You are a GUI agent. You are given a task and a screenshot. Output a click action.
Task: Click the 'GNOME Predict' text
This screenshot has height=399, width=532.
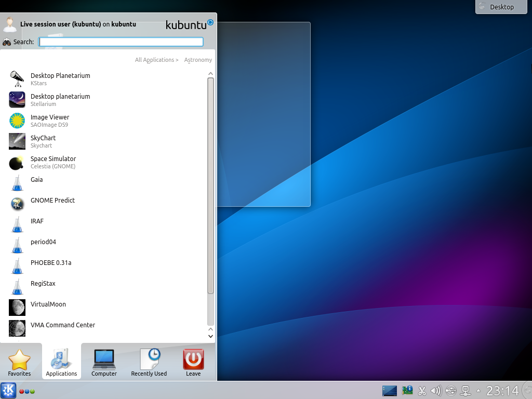[x=52, y=200]
